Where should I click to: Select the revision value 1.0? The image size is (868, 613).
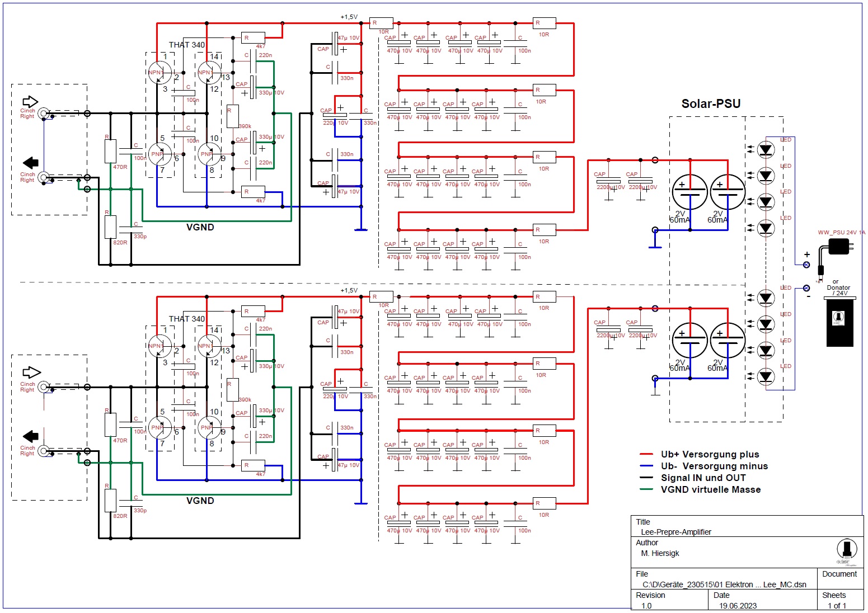coord(646,606)
